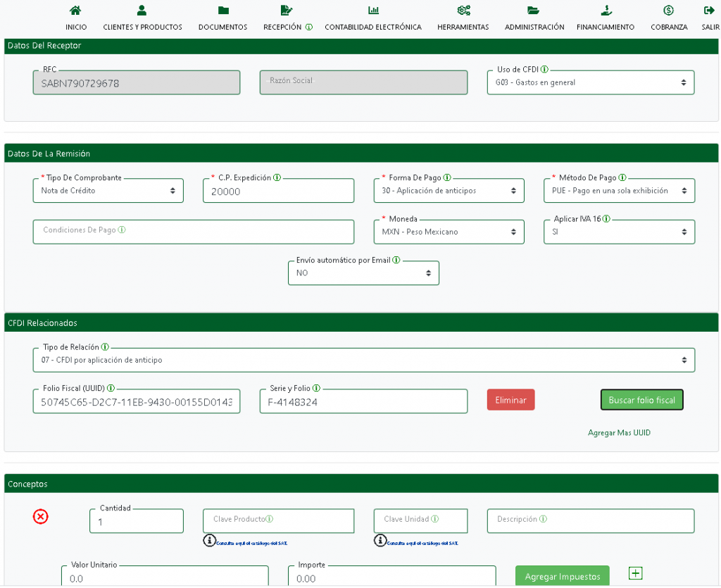Expand the Tipo De Comprobante dropdown
The height and width of the screenshot is (588, 721).
[108, 191]
